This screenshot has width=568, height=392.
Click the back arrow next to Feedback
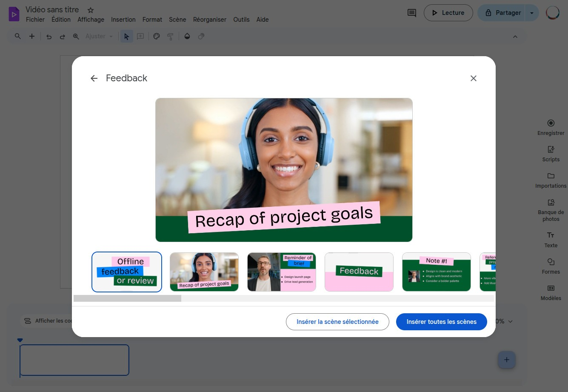point(94,78)
